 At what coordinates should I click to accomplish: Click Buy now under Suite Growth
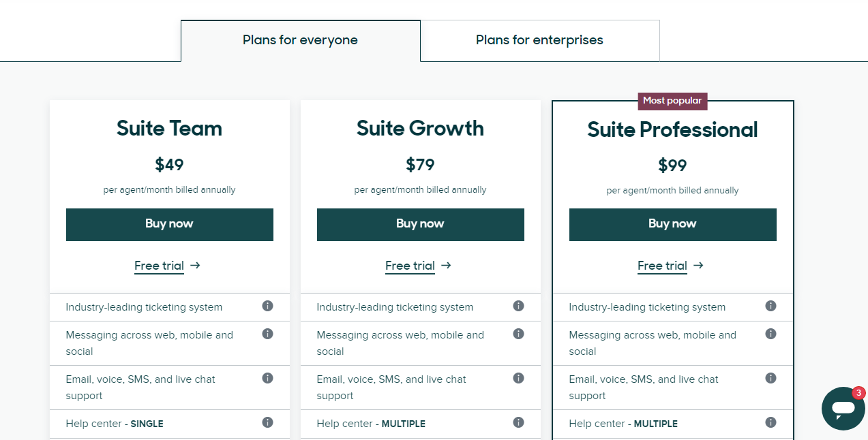(x=420, y=224)
